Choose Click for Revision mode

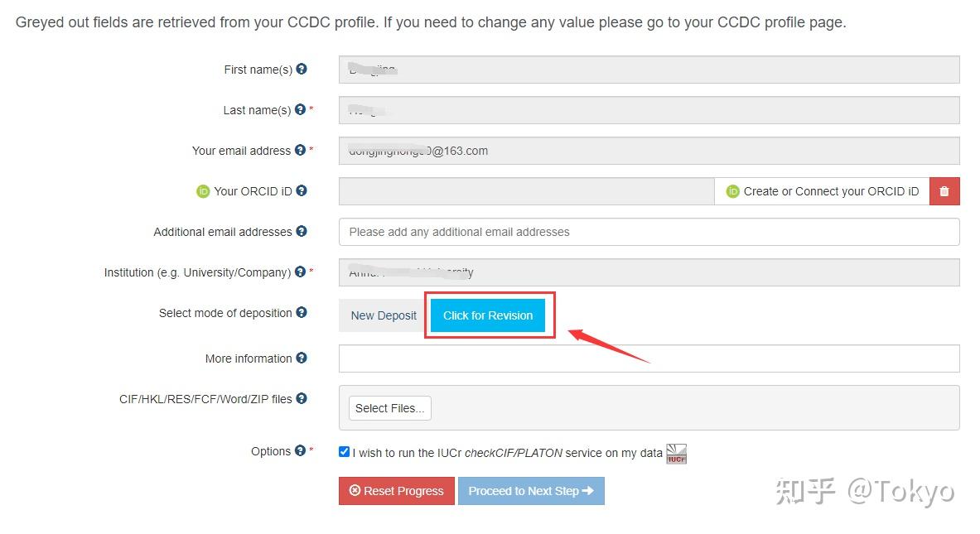488,315
